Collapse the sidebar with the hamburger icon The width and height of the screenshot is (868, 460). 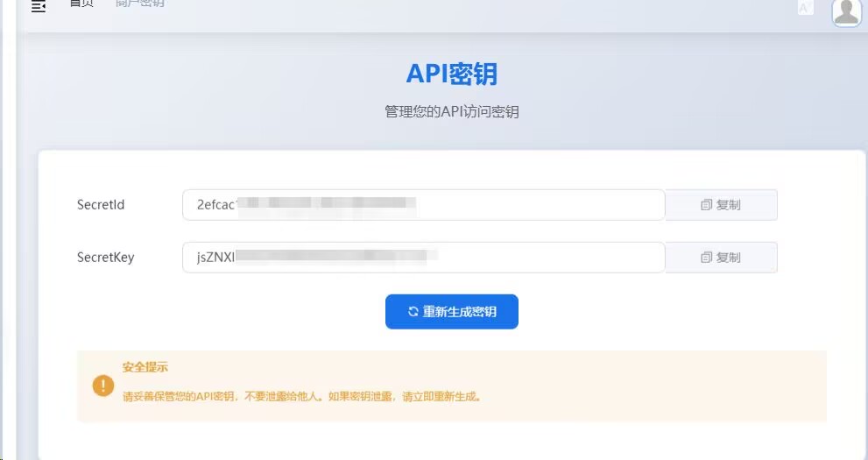click(39, 6)
